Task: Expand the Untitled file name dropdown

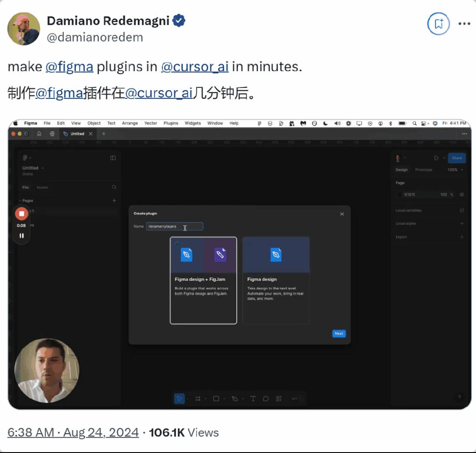Action: pos(34,168)
